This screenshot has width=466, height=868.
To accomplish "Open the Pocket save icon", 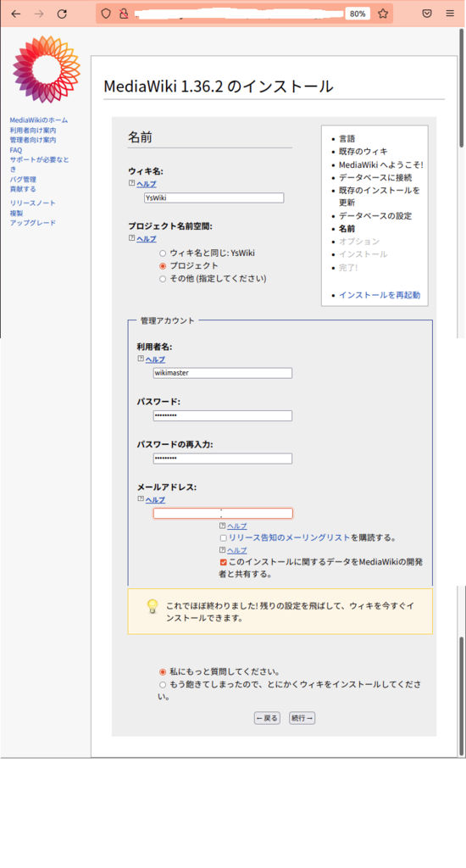I will tap(427, 14).
